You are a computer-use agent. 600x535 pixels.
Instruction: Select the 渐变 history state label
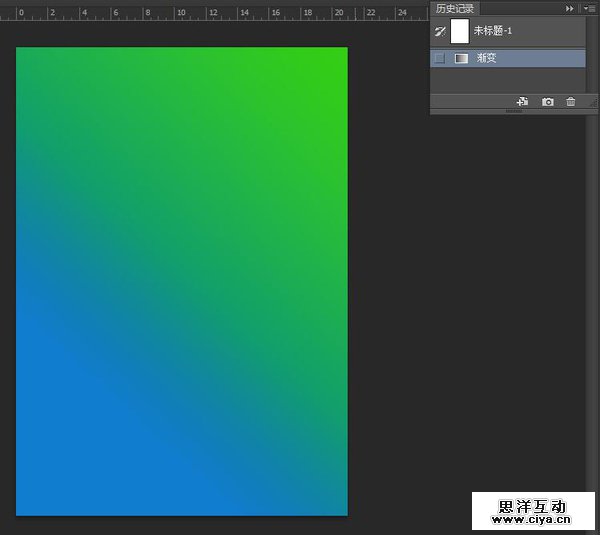(x=487, y=59)
